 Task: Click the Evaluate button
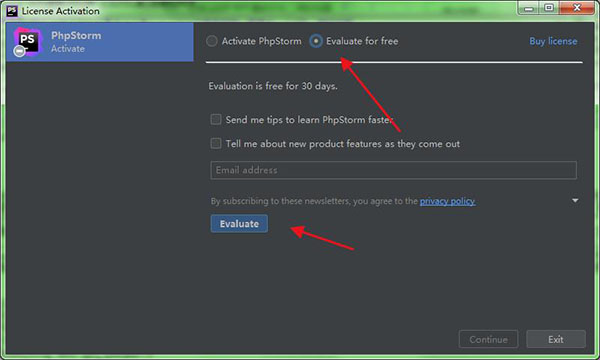[239, 223]
